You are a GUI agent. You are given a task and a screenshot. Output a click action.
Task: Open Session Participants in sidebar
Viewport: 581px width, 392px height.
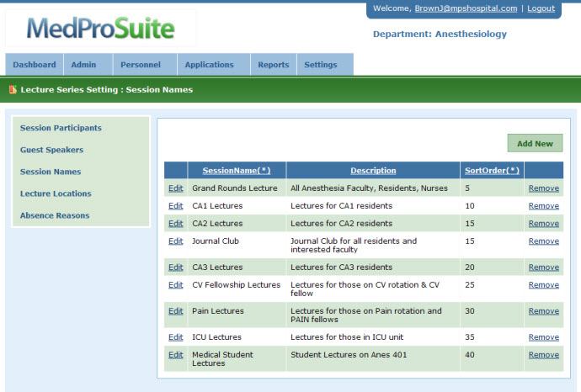[x=61, y=128]
